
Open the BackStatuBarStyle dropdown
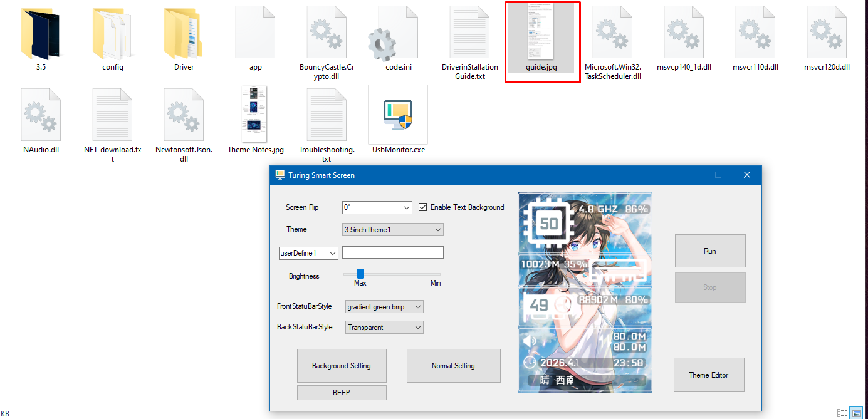coord(384,327)
